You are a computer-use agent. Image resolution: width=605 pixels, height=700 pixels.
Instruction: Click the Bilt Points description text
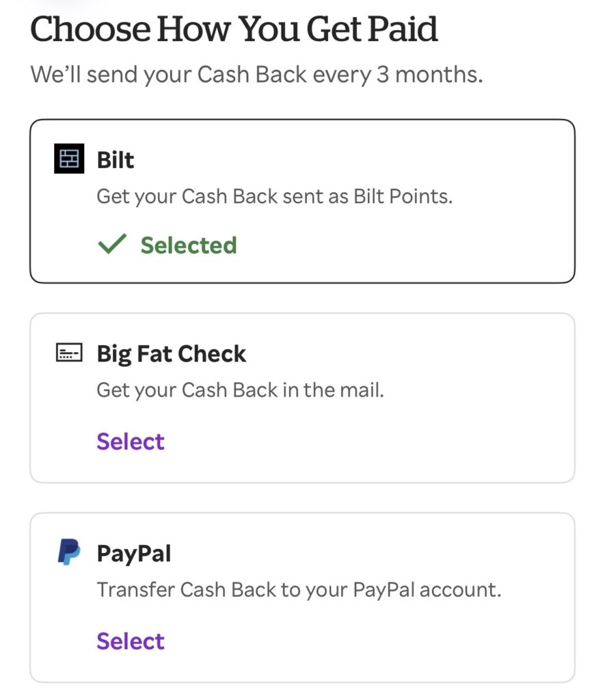point(275,197)
